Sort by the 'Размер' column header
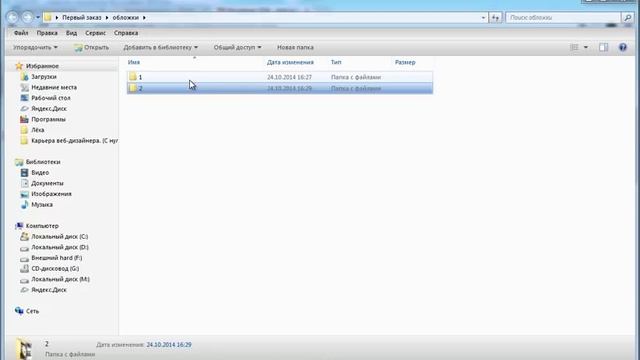Screen dimensions: 640x360 coord(405,62)
